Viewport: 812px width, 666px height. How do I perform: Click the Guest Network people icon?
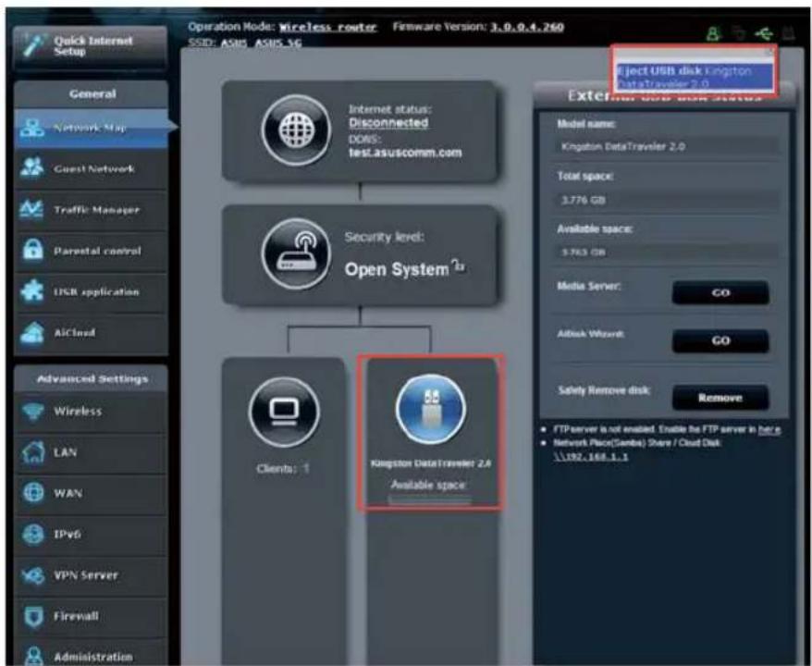[32, 167]
